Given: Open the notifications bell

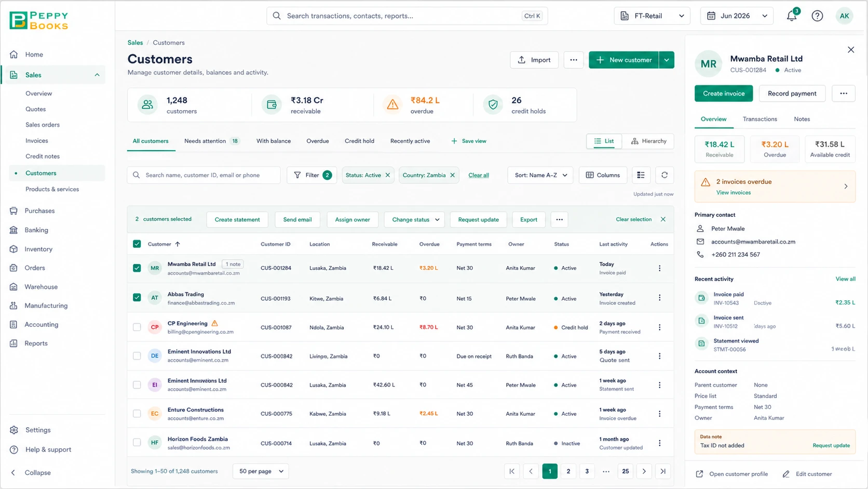Looking at the screenshot, I should click(792, 16).
